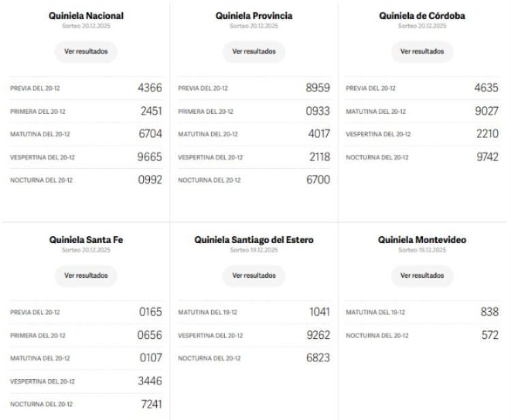Click the Quiniela Montevideo title
Screen dimensions: 511x420
[x=422, y=240]
